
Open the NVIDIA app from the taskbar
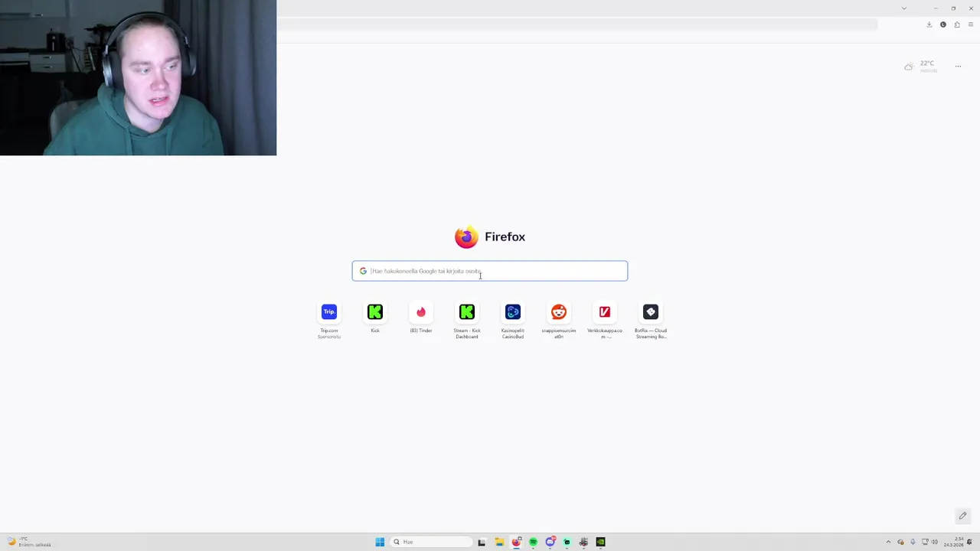click(x=600, y=542)
